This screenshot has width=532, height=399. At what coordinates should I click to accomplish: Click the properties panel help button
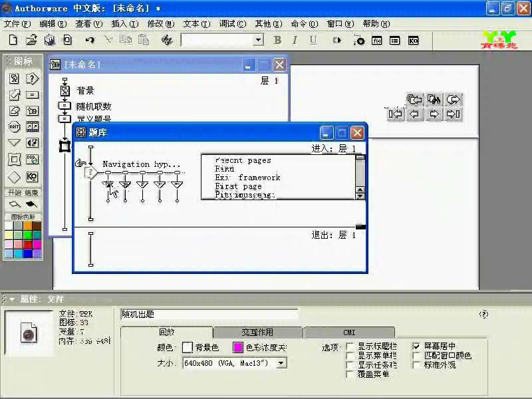pyautogui.click(x=483, y=314)
